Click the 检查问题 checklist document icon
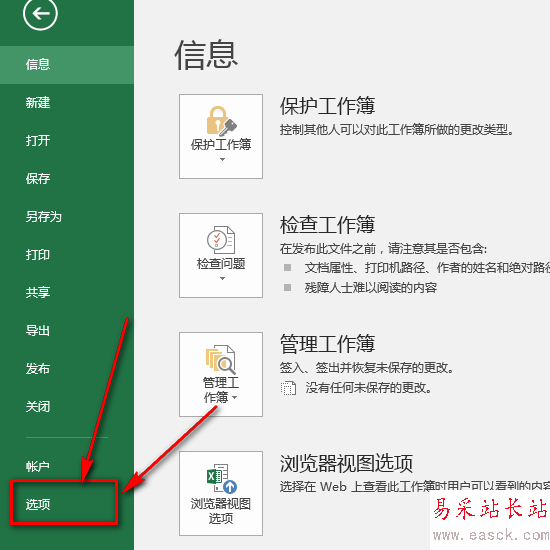550x550 pixels. tap(221, 240)
